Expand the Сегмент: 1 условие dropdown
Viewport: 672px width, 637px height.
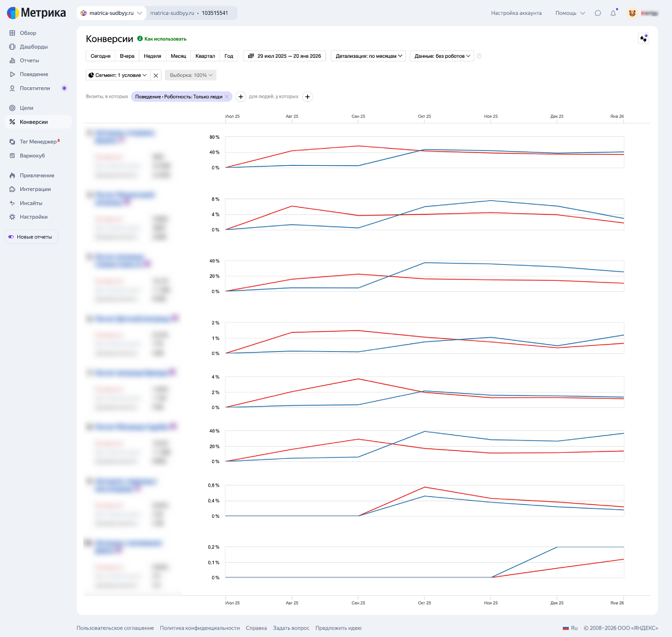point(118,75)
